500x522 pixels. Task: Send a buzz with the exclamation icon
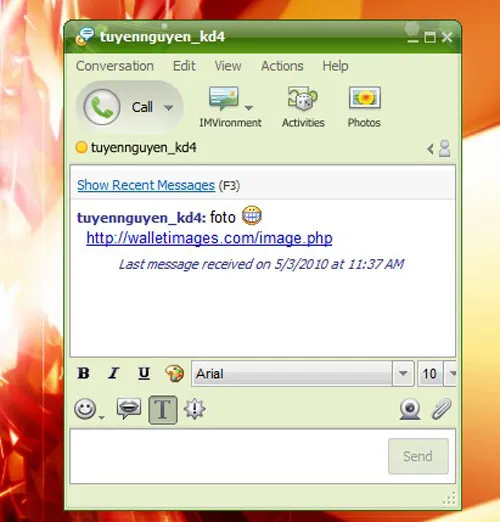[195, 409]
